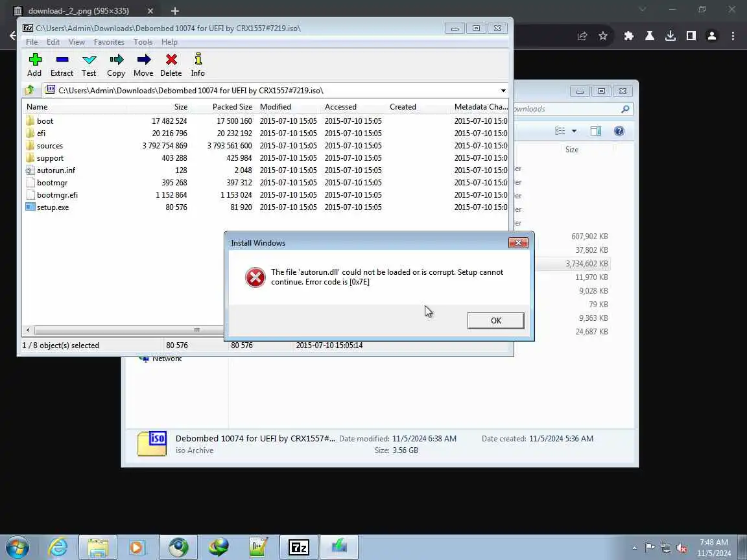Click the iso archive thumbnail in details pane
The width and height of the screenshot is (747, 560).
[152, 444]
